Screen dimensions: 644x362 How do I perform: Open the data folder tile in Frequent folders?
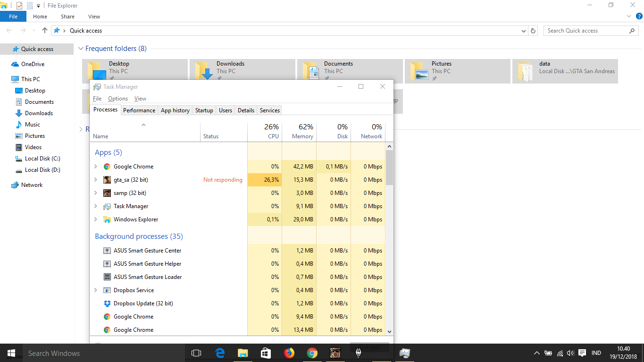565,71
